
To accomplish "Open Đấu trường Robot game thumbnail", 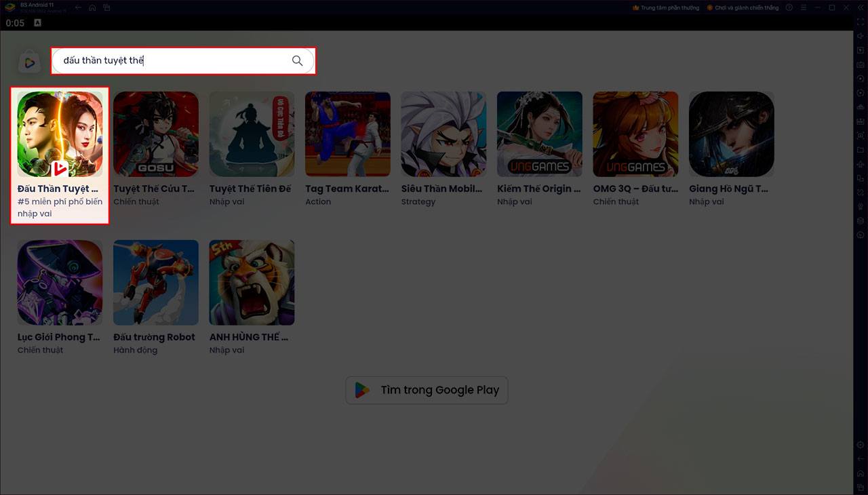I will pyautogui.click(x=156, y=283).
